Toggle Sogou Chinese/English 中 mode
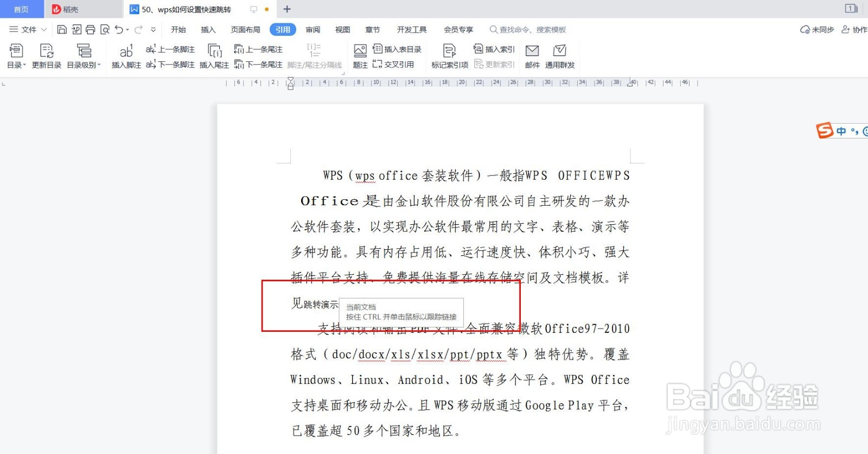Image resolution: width=868 pixels, height=454 pixels. click(841, 131)
